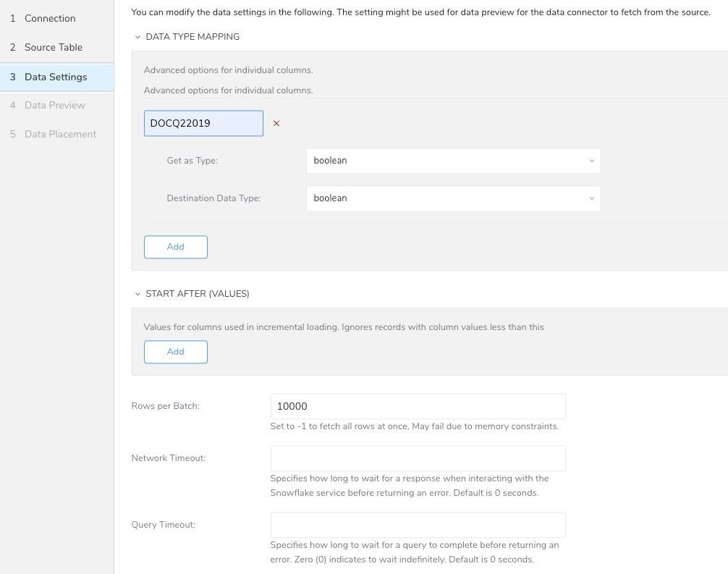
Task: Click Add under Start After (Values)
Action: tap(176, 352)
